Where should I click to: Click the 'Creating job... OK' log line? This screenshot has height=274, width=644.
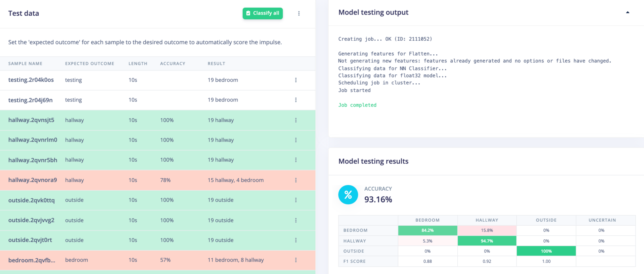385,39
